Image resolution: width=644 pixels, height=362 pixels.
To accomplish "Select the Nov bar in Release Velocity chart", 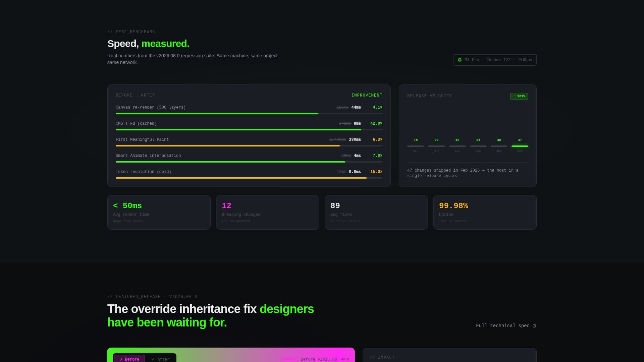I will (x=457, y=146).
